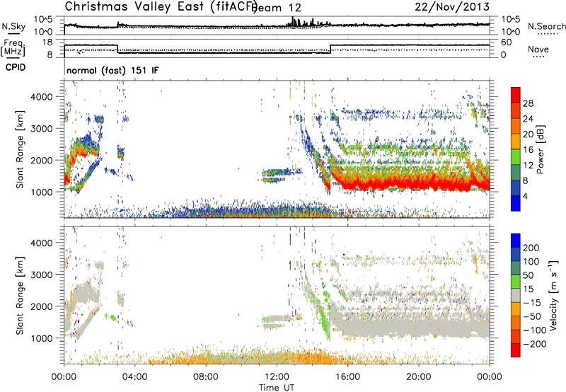Click the '3000' tick of the power panel
This screenshot has width=566, height=392.
[41, 129]
